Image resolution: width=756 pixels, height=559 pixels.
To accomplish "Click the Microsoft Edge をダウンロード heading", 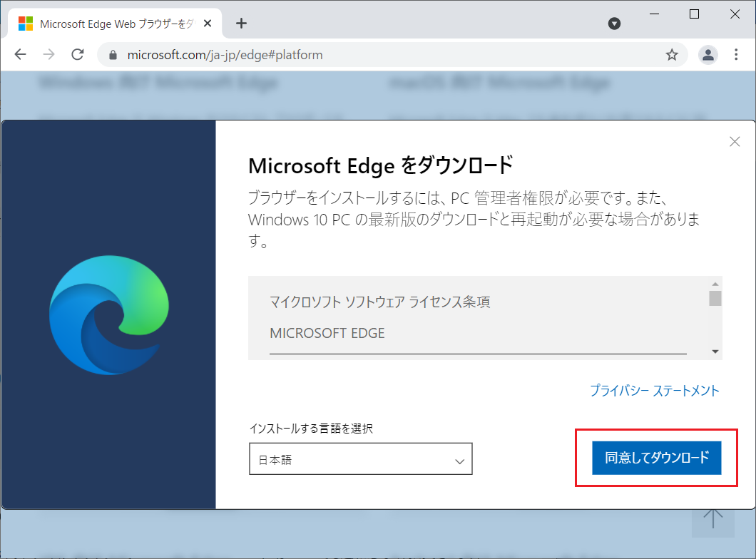I will point(380,165).
